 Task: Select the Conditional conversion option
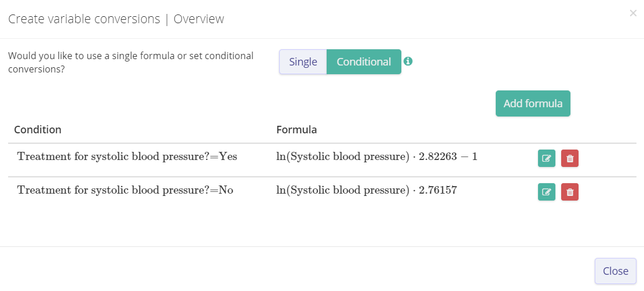[x=364, y=62]
